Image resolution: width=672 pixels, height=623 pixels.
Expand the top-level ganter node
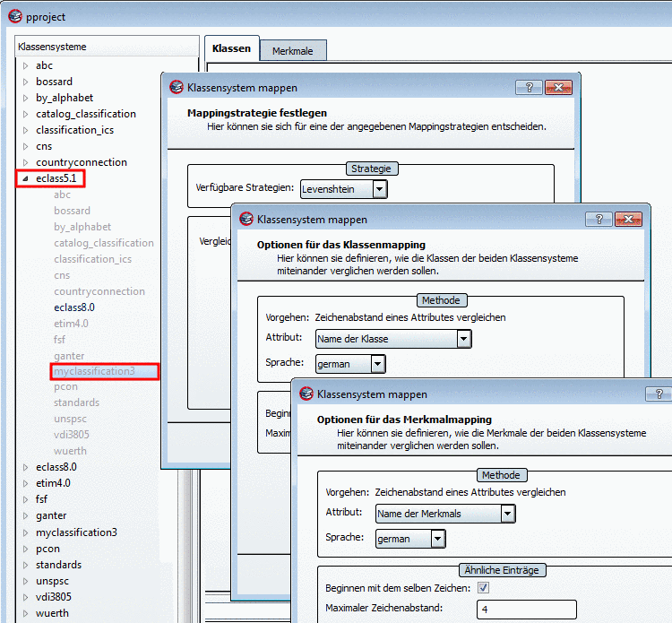tap(25, 515)
